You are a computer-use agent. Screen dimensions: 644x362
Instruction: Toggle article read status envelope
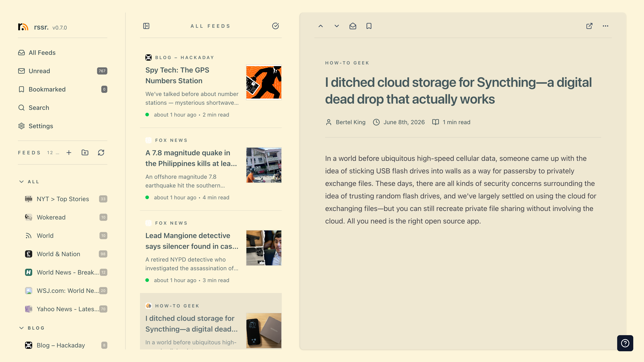353,26
